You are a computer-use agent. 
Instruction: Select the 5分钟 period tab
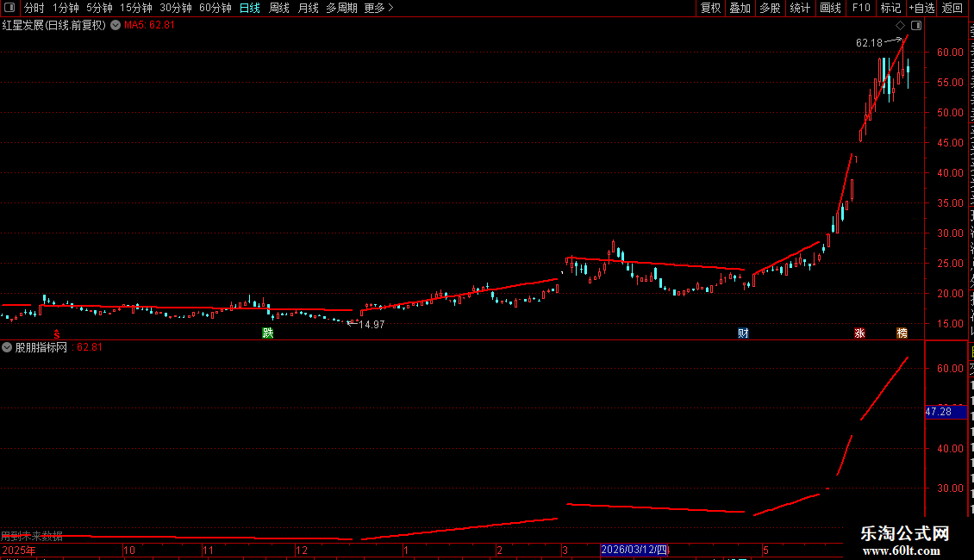99,8
